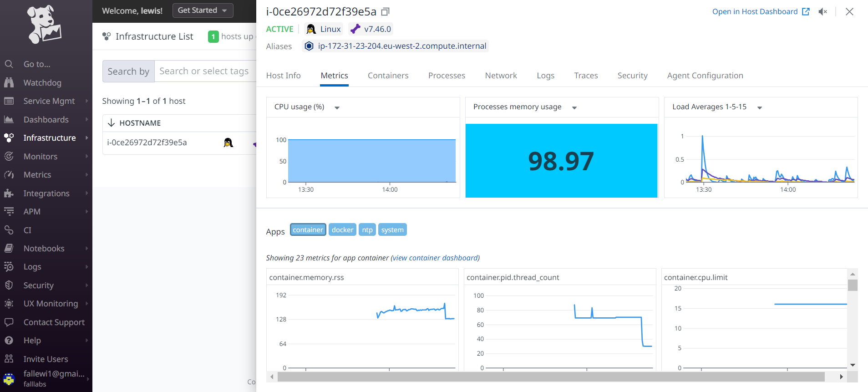Click Monitors sidebar icon

click(x=9, y=156)
